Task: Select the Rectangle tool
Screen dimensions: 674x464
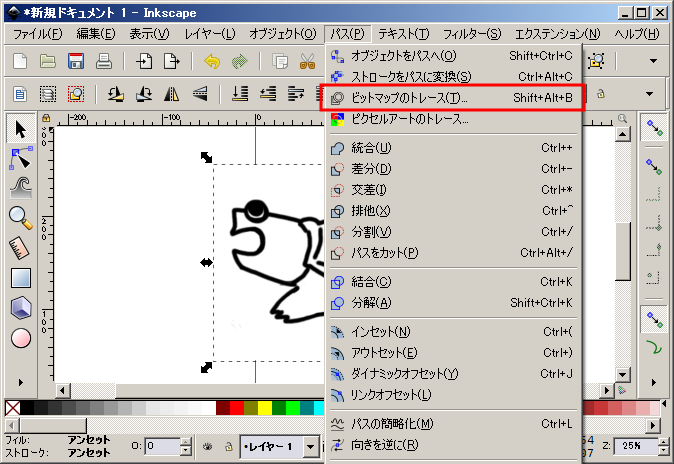Action: click(x=21, y=278)
